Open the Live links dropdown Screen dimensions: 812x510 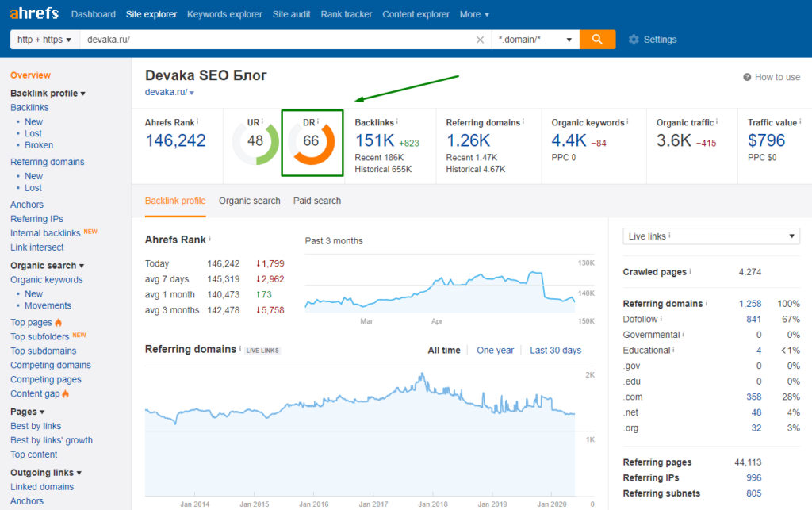coord(711,236)
